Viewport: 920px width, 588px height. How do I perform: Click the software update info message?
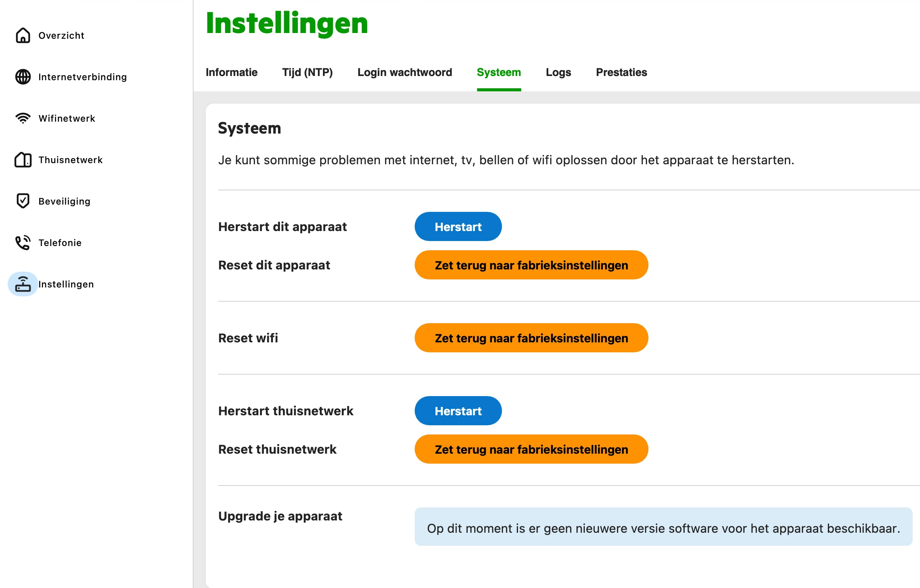click(663, 528)
